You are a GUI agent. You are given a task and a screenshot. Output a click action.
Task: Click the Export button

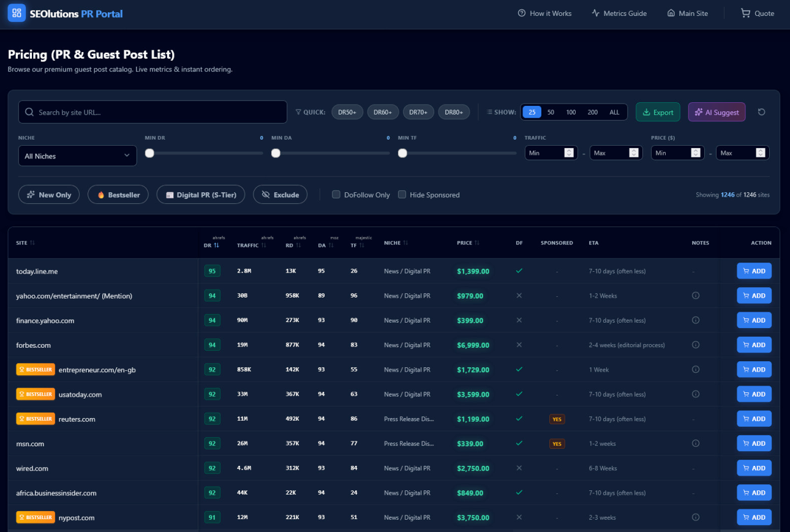click(x=658, y=112)
